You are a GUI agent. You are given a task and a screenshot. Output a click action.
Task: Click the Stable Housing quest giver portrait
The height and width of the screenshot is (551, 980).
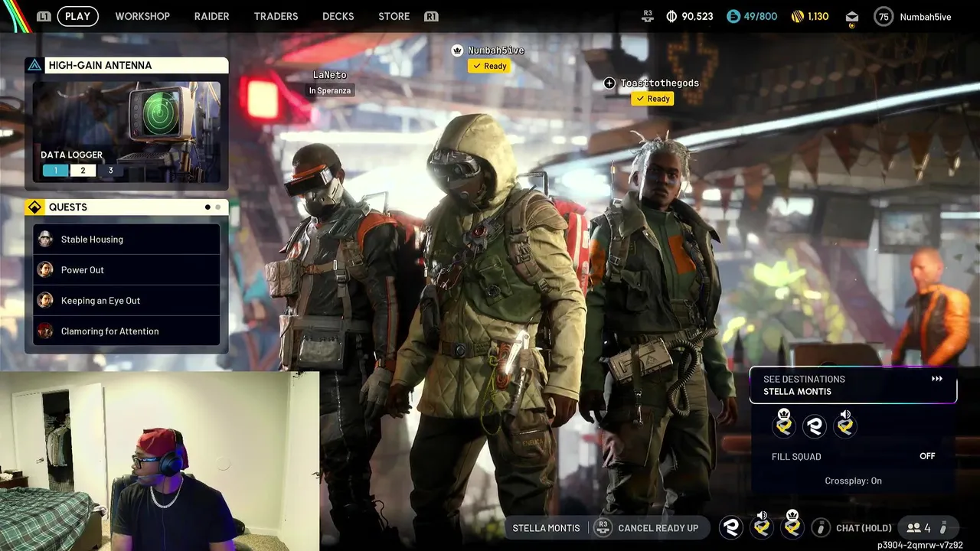coord(45,239)
